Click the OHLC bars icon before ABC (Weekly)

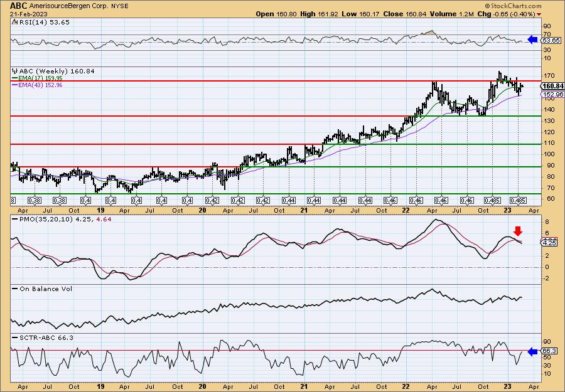tap(15, 71)
